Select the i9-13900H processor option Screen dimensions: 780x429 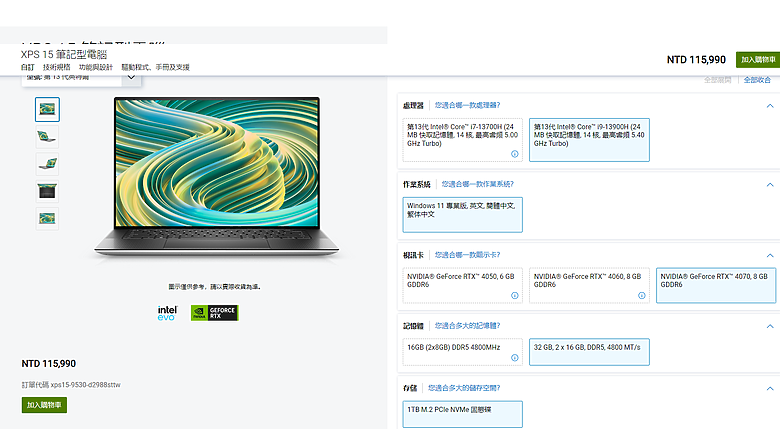click(589, 140)
